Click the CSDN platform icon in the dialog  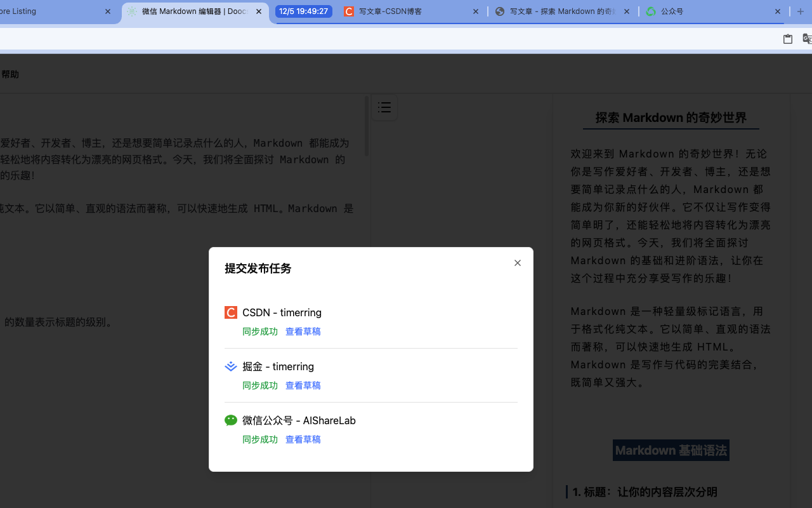(x=230, y=312)
